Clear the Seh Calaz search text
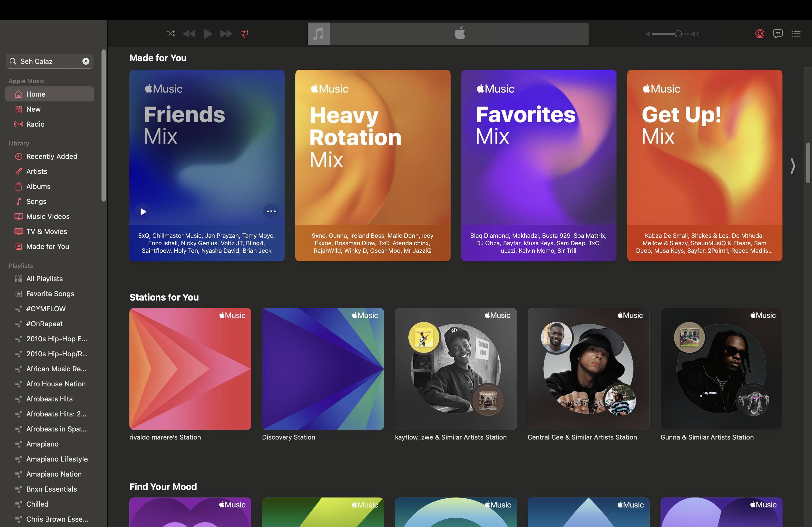 coord(86,61)
